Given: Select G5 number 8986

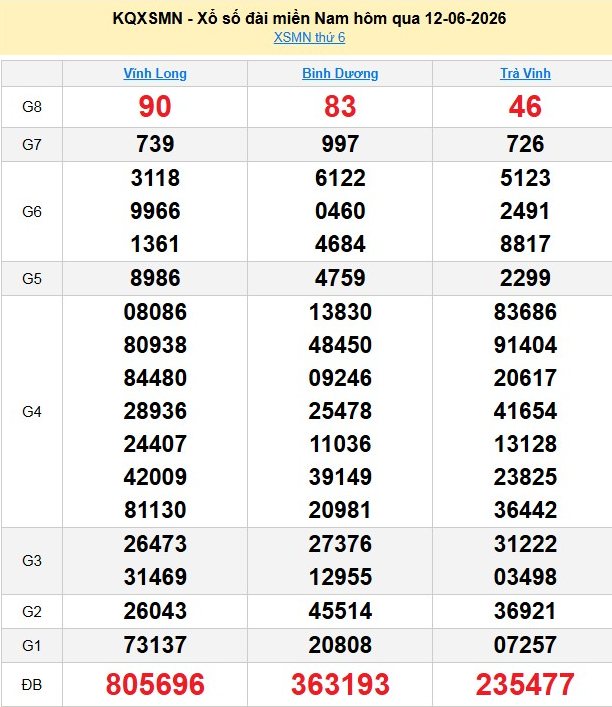Looking at the screenshot, I should click(155, 278).
